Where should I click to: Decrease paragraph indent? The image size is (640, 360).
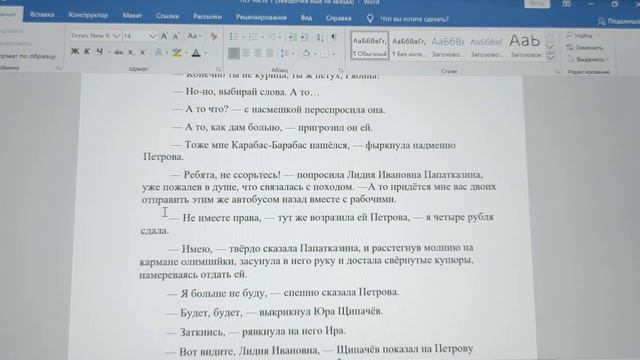[292, 37]
